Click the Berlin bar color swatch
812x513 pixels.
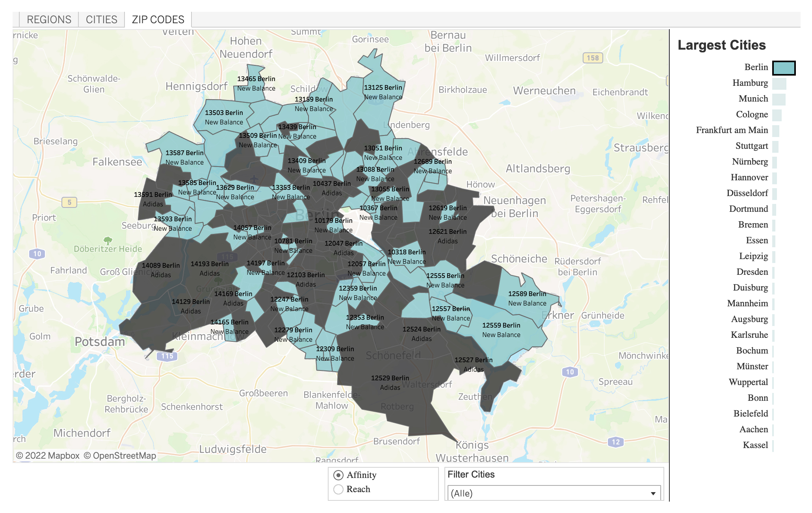[784, 68]
